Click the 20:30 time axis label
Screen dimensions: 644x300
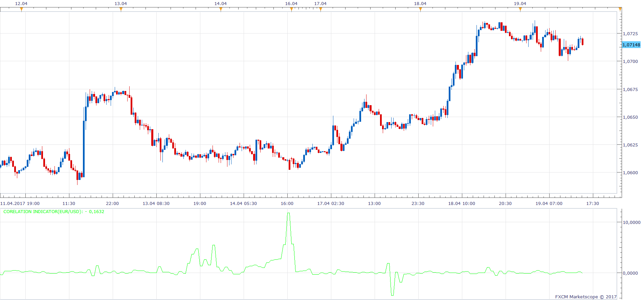click(505, 203)
